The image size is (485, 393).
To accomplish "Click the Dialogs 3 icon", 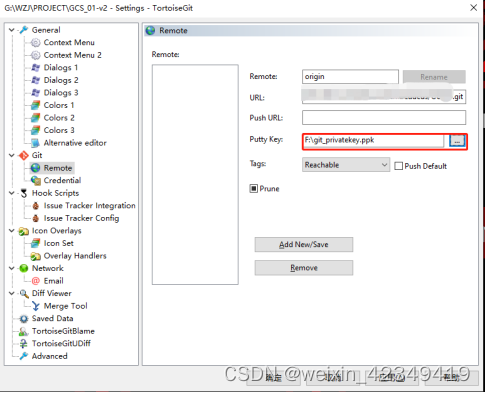I will (36, 93).
